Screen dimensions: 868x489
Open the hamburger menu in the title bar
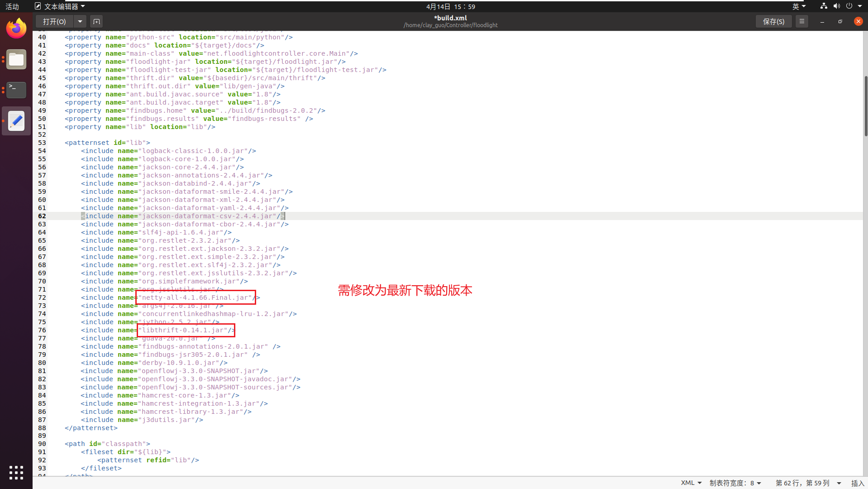(x=801, y=21)
